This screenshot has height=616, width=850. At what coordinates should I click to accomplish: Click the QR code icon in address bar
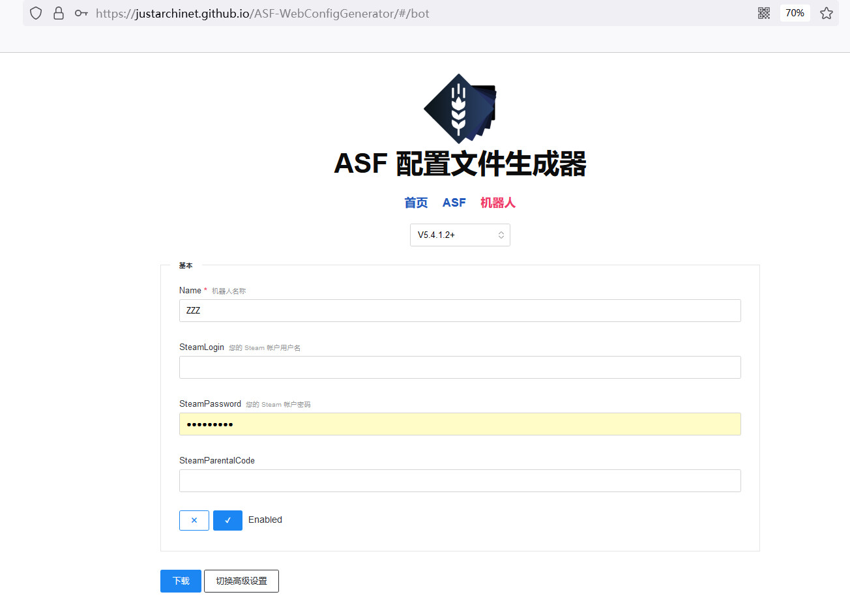(x=764, y=13)
